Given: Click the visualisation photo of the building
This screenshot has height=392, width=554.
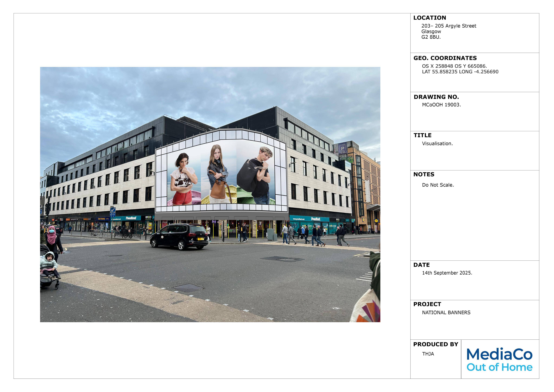Looking at the screenshot, I should coord(210,194).
